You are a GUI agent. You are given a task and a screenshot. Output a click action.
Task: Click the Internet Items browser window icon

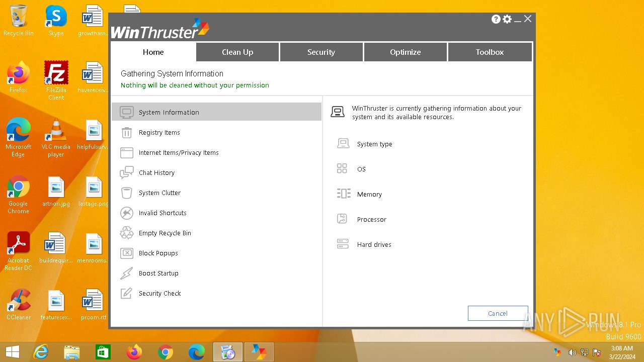[x=127, y=152]
